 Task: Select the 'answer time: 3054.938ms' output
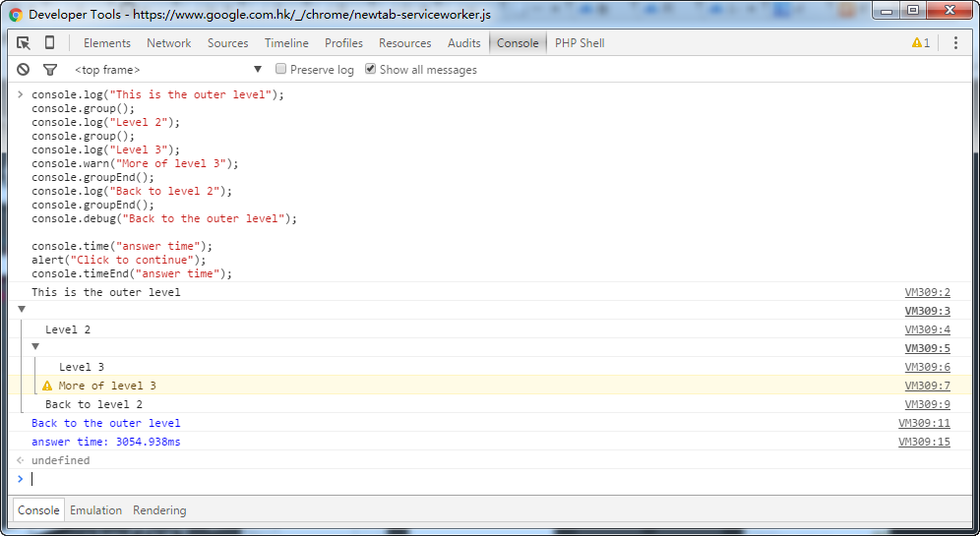(x=106, y=443)
